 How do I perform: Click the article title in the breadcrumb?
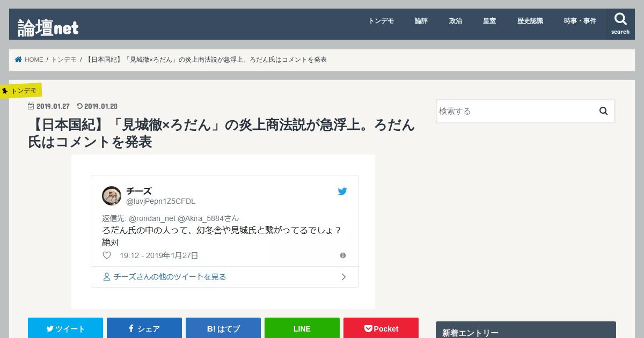207,60
